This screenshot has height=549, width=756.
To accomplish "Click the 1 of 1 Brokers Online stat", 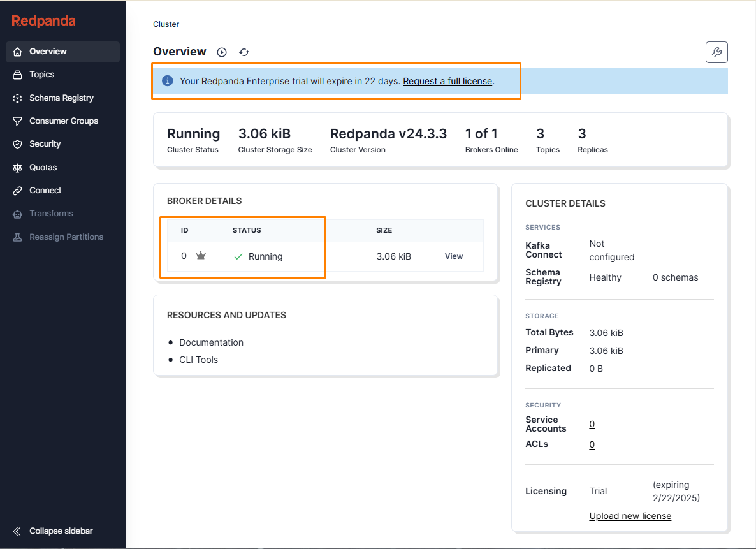I will tap(481, 134).
